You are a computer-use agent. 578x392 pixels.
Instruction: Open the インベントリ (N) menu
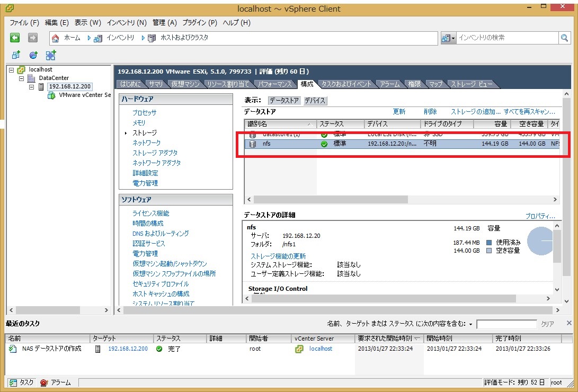click(x=127, y=23)
